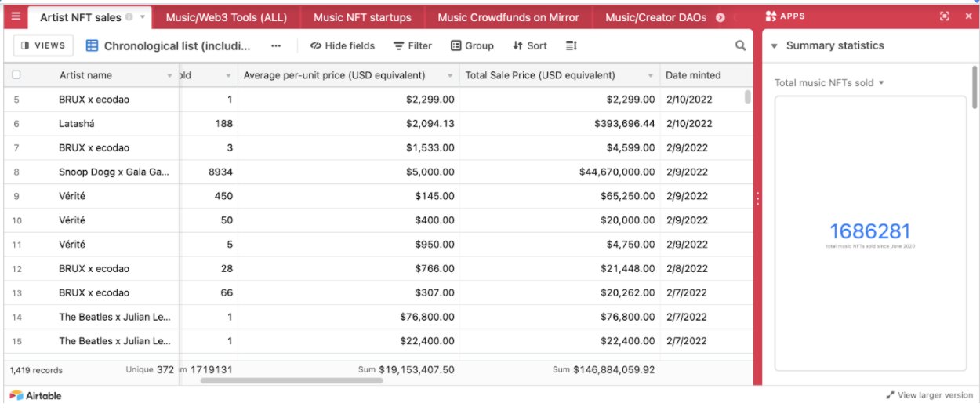
Task: Click the 8934 units sold cell
Action: pyautogui.click(x=209, y=172)
